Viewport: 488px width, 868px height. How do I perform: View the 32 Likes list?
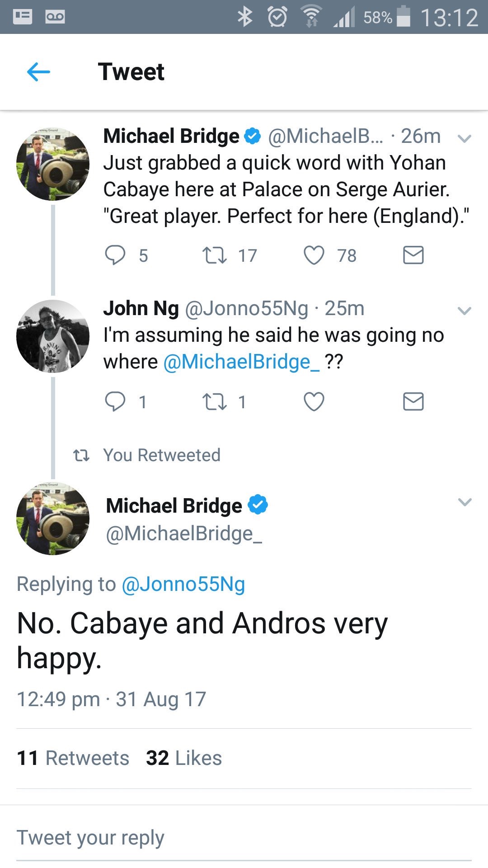(x=184, y=758)
